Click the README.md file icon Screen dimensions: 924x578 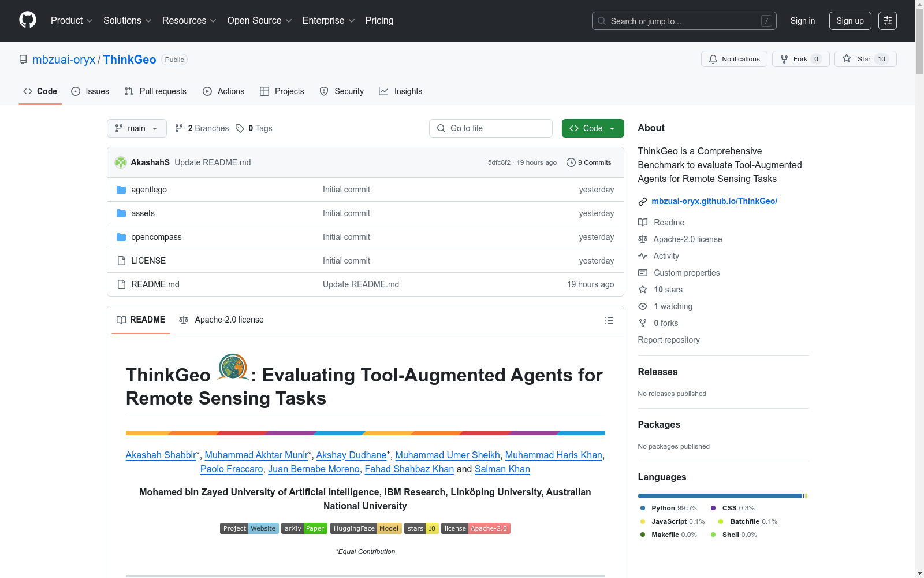pos(121,284)
